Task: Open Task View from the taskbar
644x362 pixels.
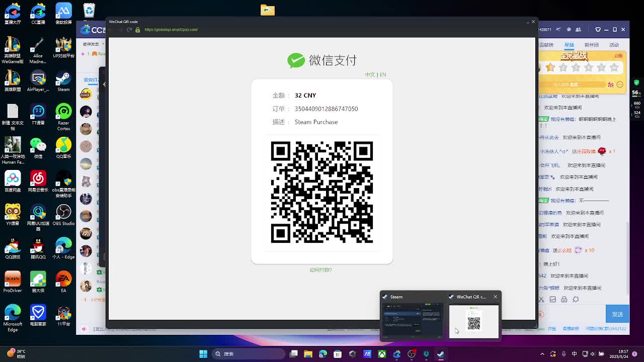Action: [x=294, y=354]
